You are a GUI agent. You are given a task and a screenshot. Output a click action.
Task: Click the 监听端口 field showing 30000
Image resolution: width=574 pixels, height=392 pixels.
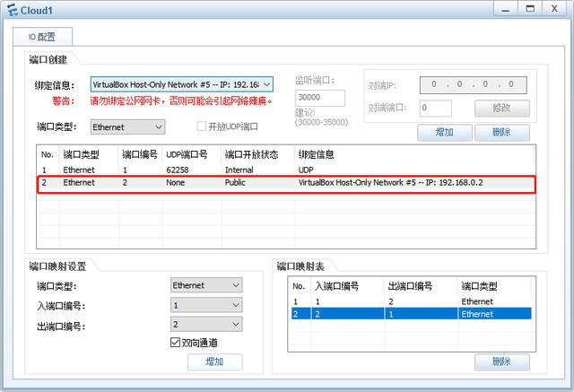click(320, 98)
